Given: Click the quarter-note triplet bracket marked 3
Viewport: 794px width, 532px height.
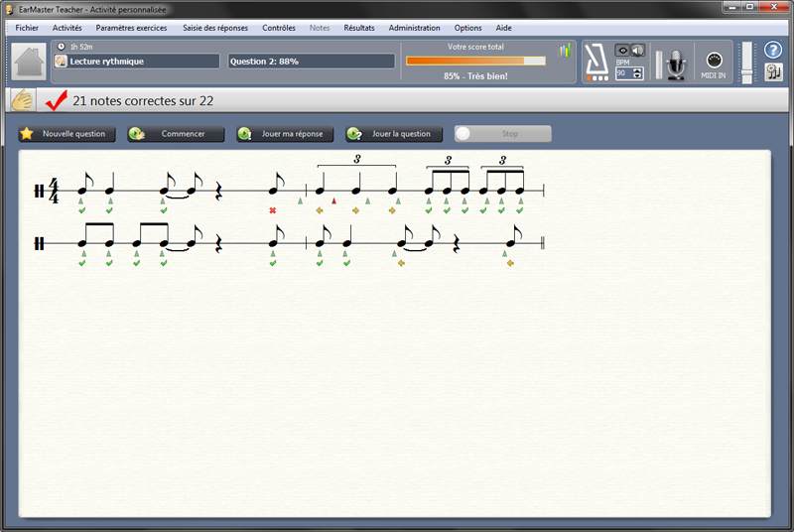Looking at the screenshot, I should [356, 161].
